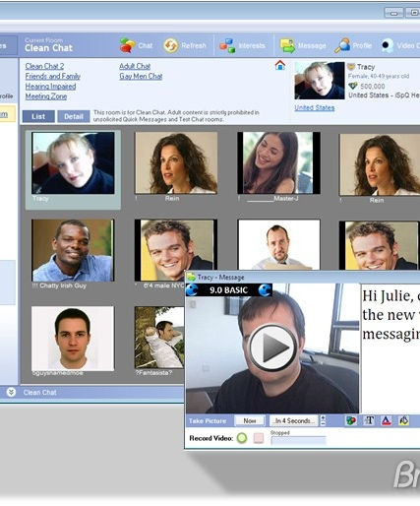Select the Master-J user thumbnail
Image resolution: width=420 pixels, height=506 pixels.
(x=278, y=162)
